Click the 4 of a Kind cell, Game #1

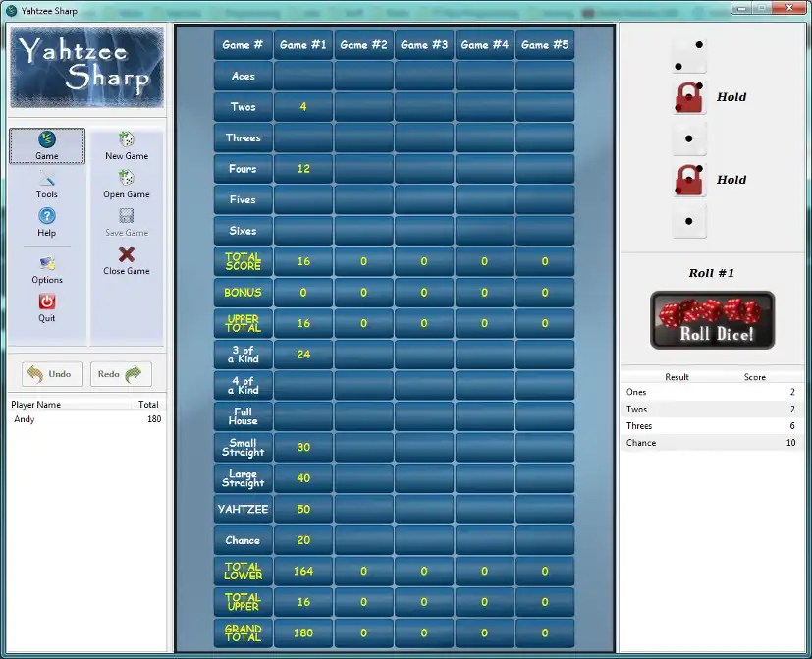coord(303,385)
